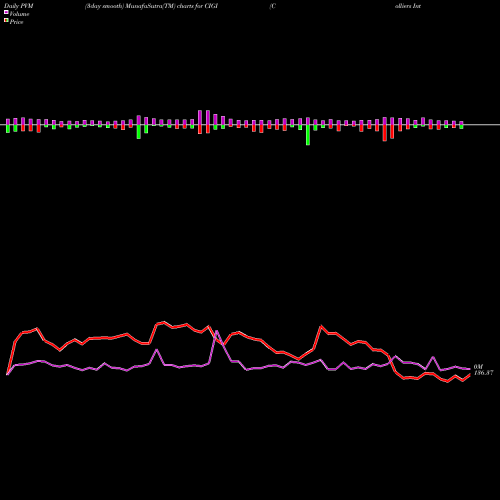Click the MunafaSutra(TM) charts for CIGI heading
Screen dimensions: 500x500
[151, 6]
